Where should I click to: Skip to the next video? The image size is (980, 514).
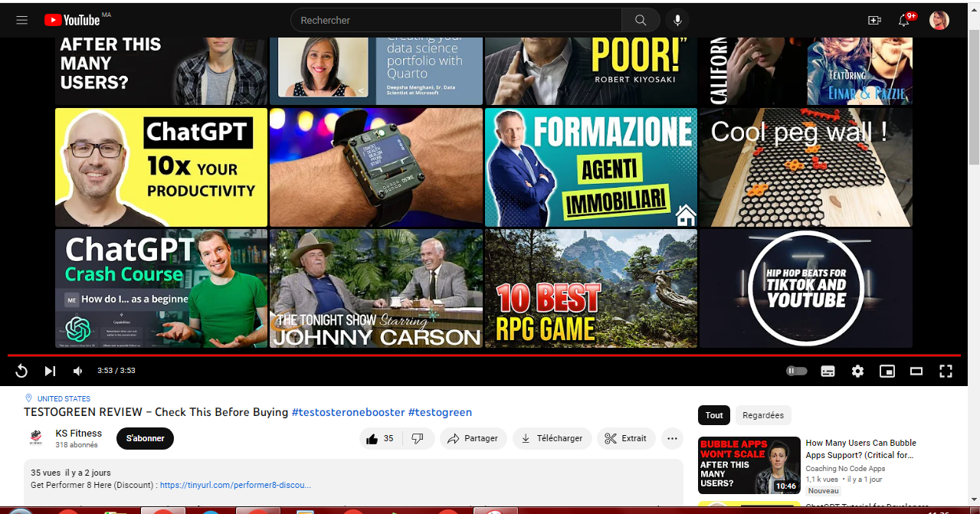coord(50,371)
